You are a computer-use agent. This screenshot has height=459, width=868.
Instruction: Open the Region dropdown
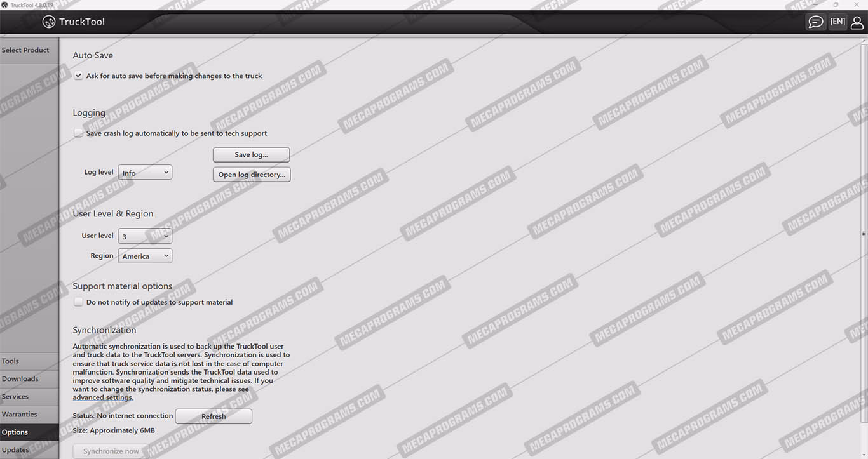pos(145,256)
